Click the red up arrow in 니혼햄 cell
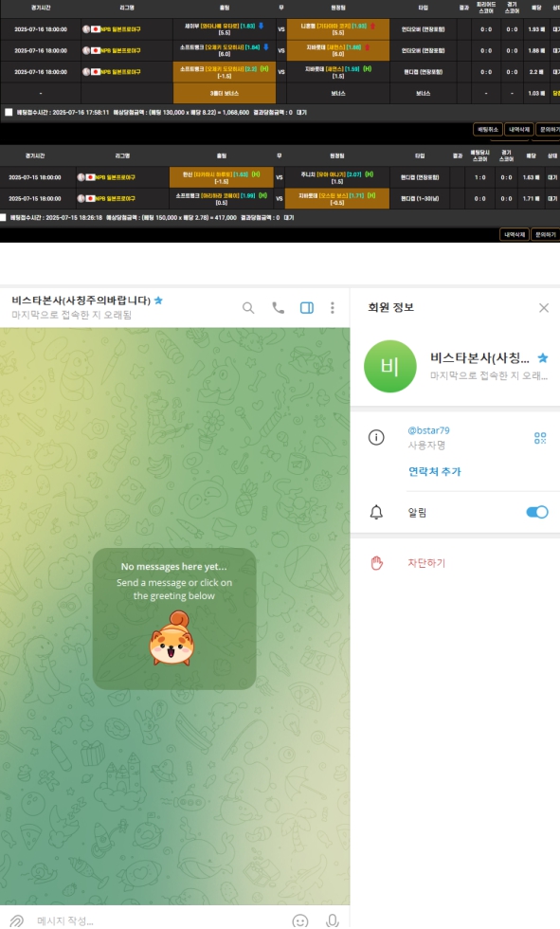This screenshot has height=929, width=560. click(x=373, y=27)
